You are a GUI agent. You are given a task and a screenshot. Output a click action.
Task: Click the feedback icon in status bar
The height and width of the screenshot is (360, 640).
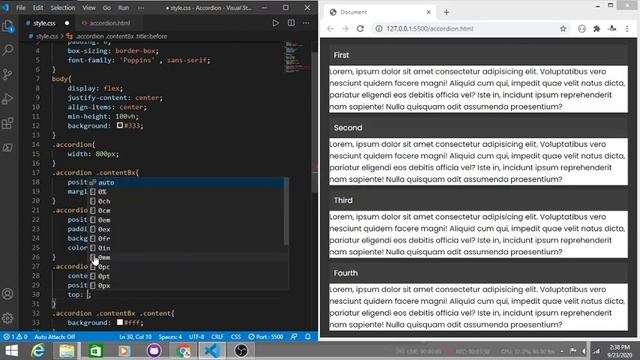(294, 337)
